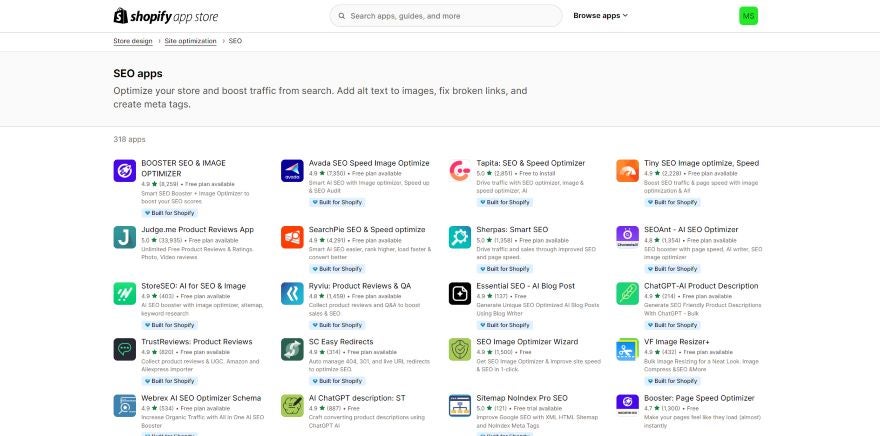880x436 pixels.
Task: Open StoreSEO: AI for SEO & Image title
Action: (x=194, y=286)
